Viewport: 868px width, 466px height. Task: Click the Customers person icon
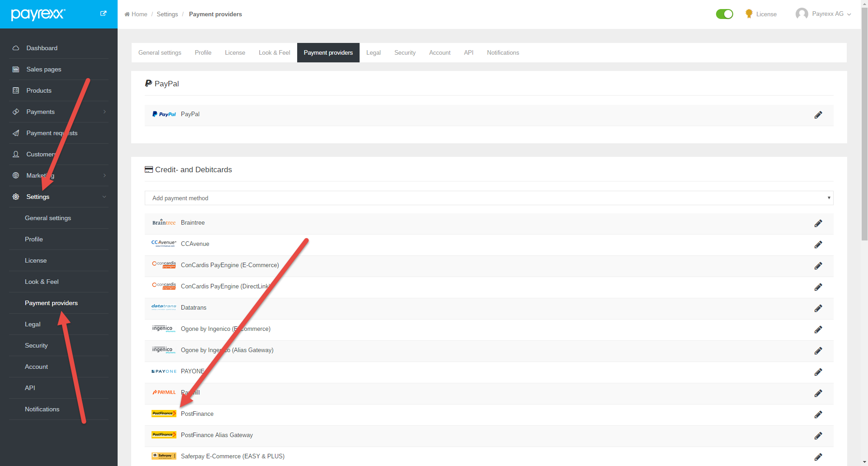16,154
